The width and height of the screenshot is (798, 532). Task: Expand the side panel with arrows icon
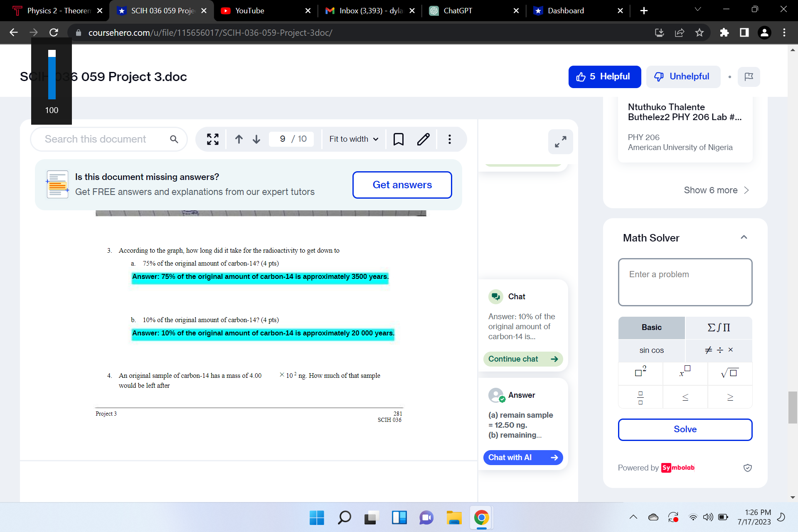coord(560,142)
